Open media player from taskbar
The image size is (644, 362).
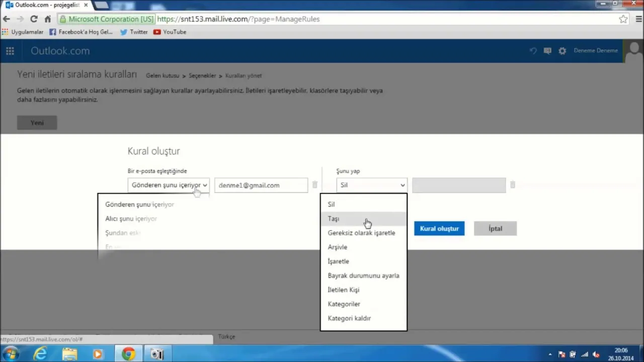[x=98, y=354]
